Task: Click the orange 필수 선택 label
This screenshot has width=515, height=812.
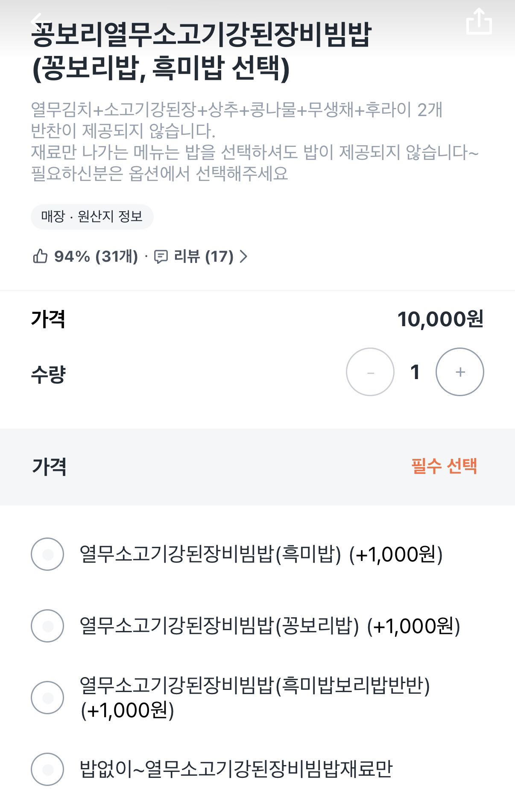Action: [444, 466]
